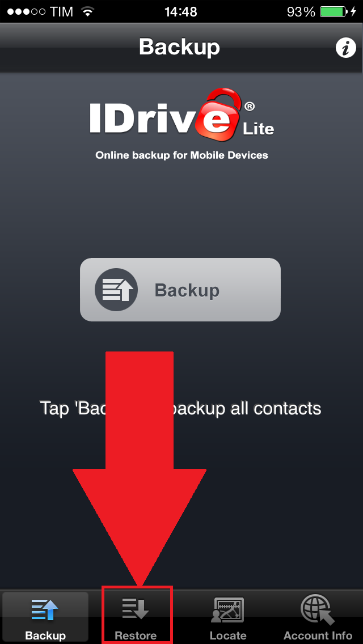The height and width of the screenshot is (644, 363).
Task: Click the globe Account Info icon
Action: pos(317,609)
